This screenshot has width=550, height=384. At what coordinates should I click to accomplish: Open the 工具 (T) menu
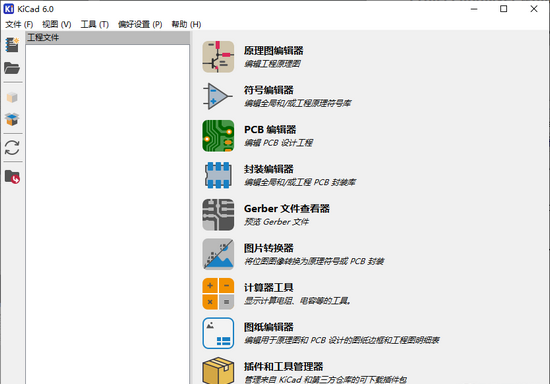click(x=95, y=24)
